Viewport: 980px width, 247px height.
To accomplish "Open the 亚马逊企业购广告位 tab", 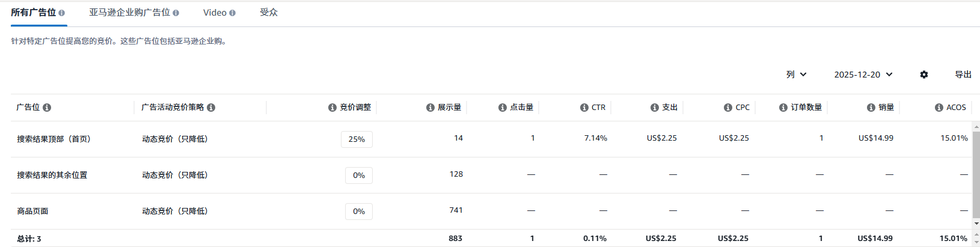I will point(129,13).
